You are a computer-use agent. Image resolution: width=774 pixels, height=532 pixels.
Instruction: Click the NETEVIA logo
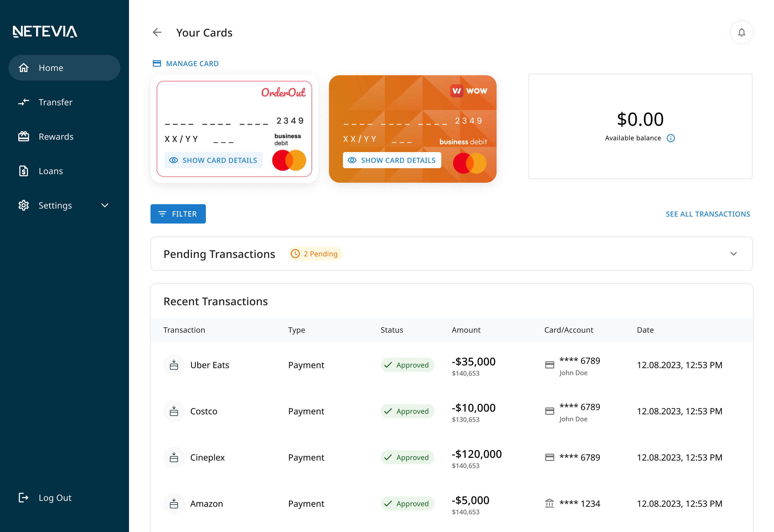click(x=45, y=32)
